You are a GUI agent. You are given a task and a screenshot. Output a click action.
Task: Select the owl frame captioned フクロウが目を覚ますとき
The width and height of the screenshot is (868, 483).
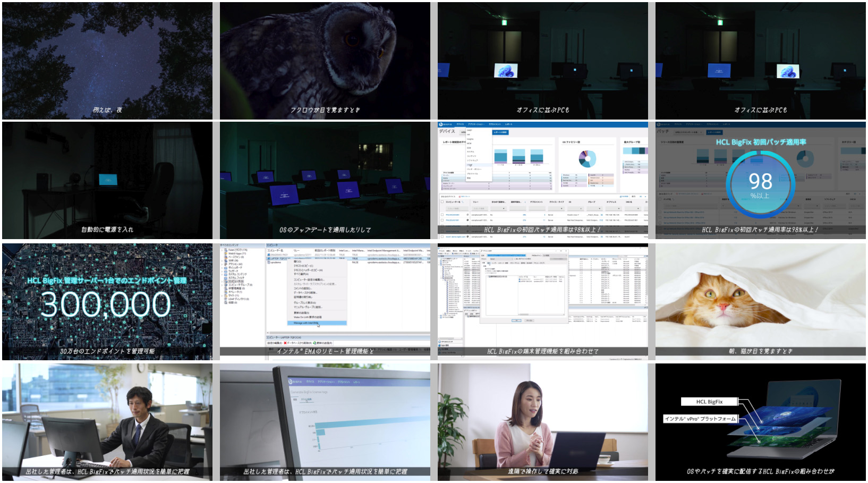(x=325, y=61)
